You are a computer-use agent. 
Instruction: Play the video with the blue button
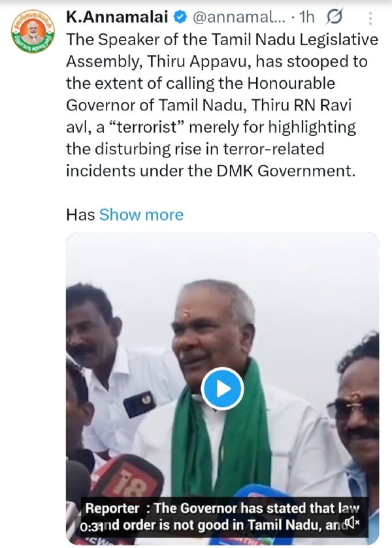pos(222,389)
